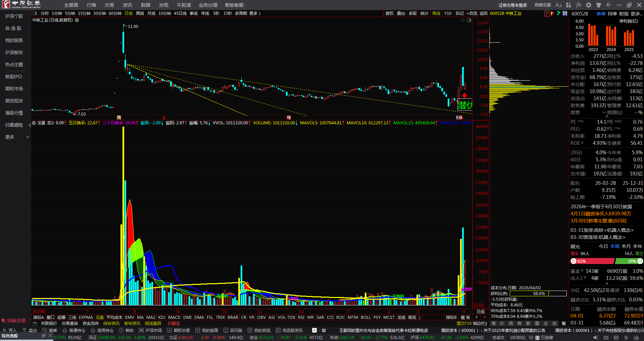This screenshot has height=341, width=644.
Task: Toggle the 笔 tick panel
Action: coord(494,324)
